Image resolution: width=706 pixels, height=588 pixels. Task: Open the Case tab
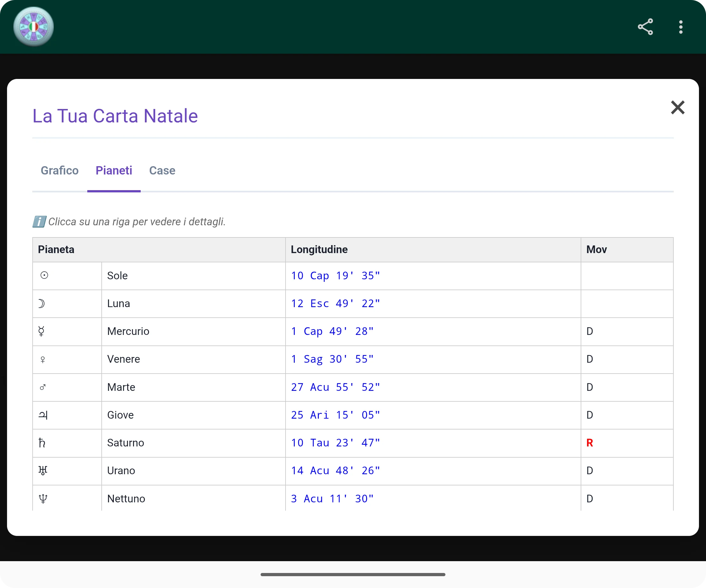(x=162, y=170)
